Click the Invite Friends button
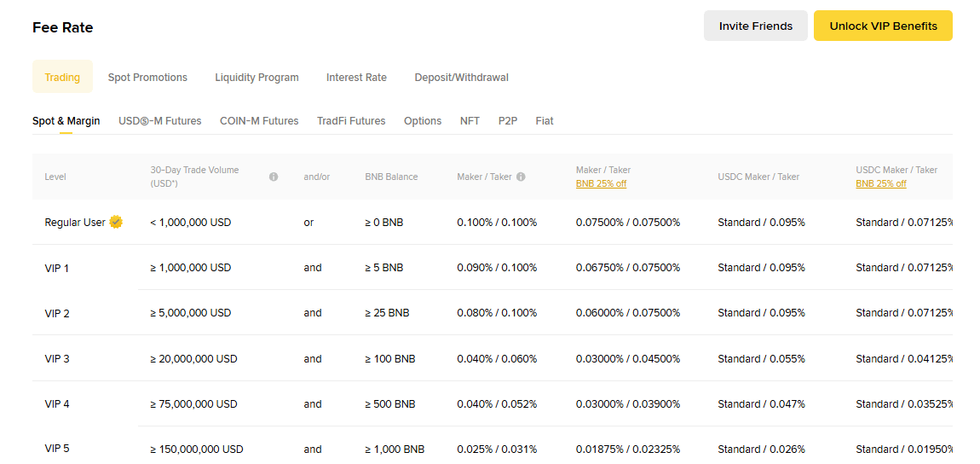The image size is (980, 464). [756, 26]
